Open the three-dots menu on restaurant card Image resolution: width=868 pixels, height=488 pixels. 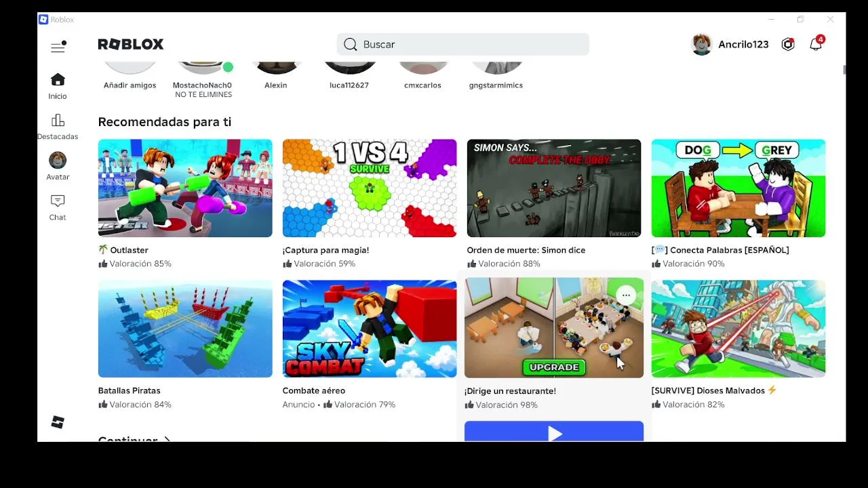click(626, 296)
